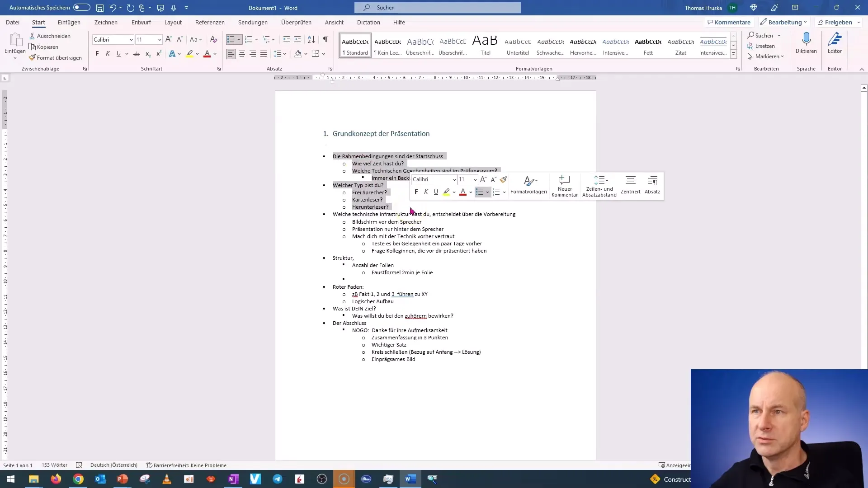Image resolution: width=868 pixels, height=488 pixels.
Task: Click the Sort A-Z icon
Action: coord(311,39)
